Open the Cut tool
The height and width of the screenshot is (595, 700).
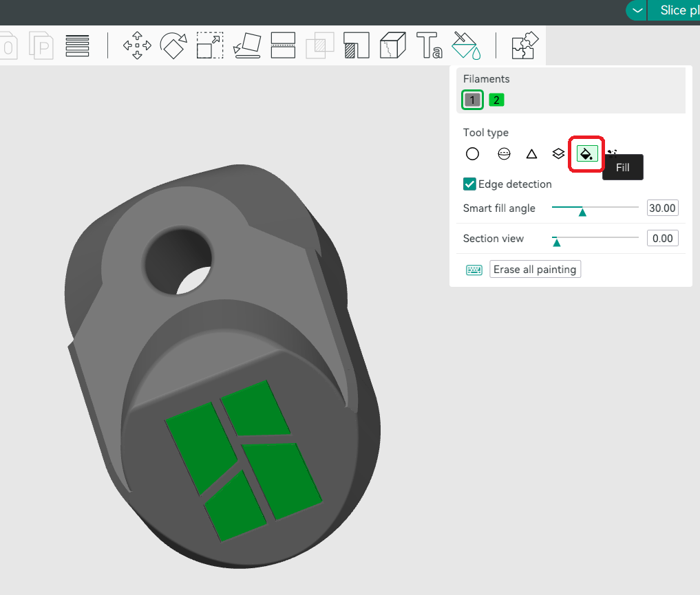[x=283, y=45]
